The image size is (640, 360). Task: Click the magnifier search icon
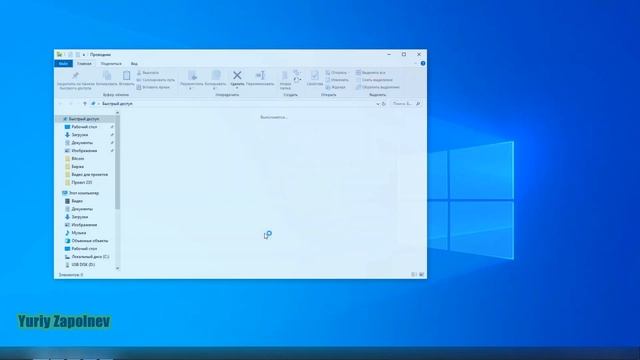(x=418, y=104)
